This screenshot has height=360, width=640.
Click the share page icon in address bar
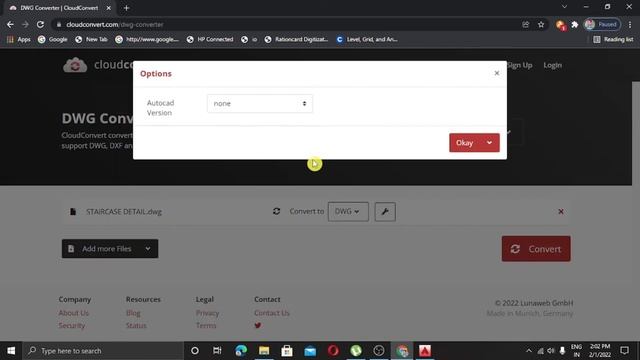coord(525,24)
